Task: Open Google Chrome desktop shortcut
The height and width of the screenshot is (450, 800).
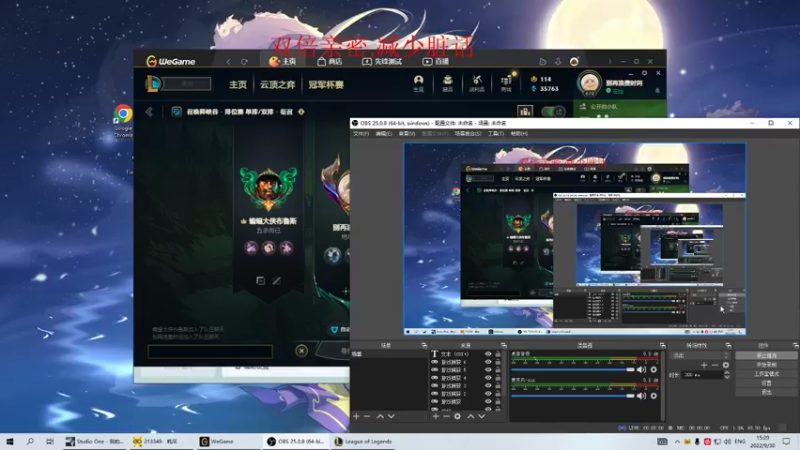Action: (123, 120)
